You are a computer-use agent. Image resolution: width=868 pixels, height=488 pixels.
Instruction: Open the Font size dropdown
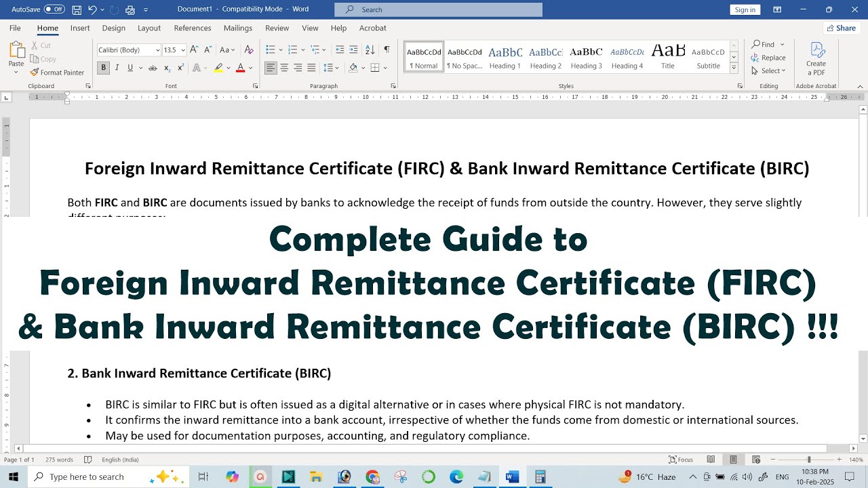[x=183, y=50]
